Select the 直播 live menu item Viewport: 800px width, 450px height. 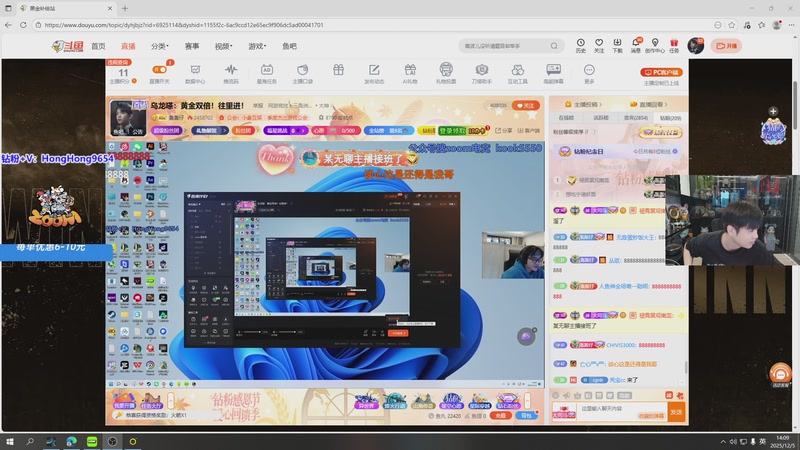pyautogui.click(x=128, y=46)
